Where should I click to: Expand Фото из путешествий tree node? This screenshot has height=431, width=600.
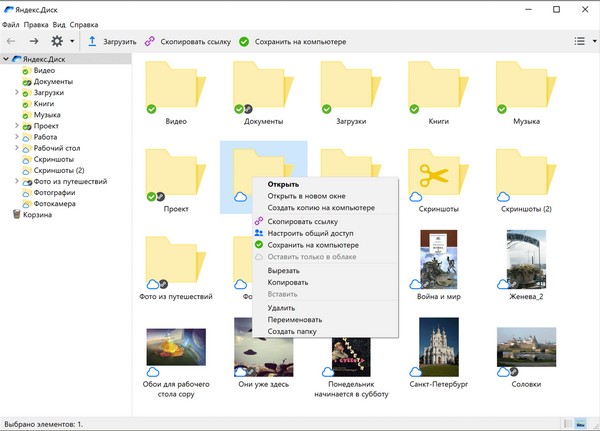pos(16,181)
